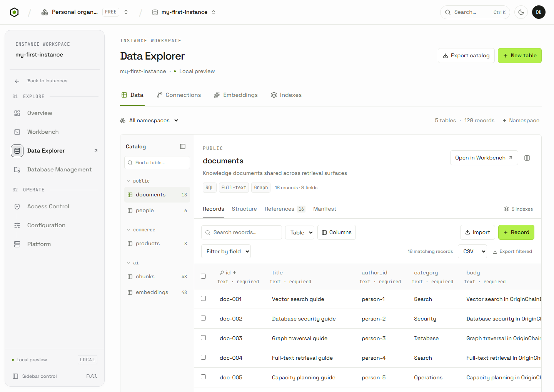554x392 pixels.
Task: Click the Find a table field
Action: tap(157, 163)
